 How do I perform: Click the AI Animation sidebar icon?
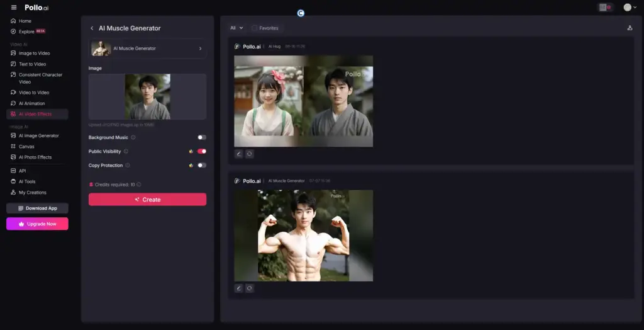click(13, 103)
